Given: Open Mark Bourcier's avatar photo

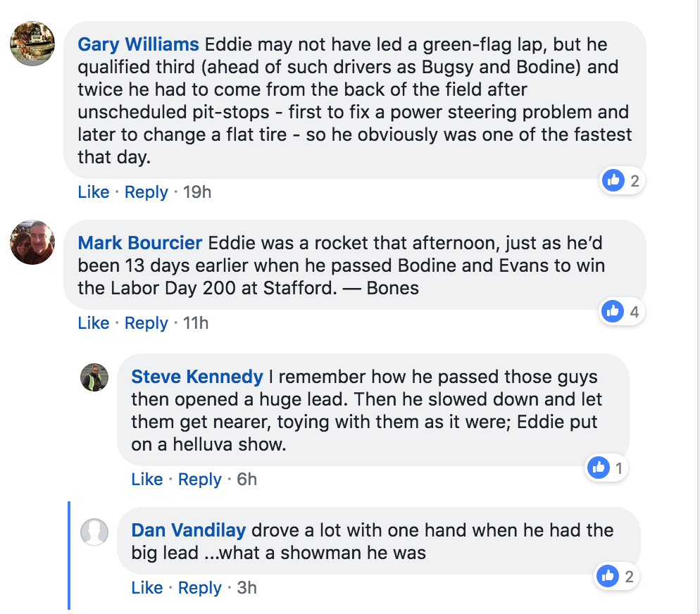Looking at the screenshot, I should click(x=32, y=242).
